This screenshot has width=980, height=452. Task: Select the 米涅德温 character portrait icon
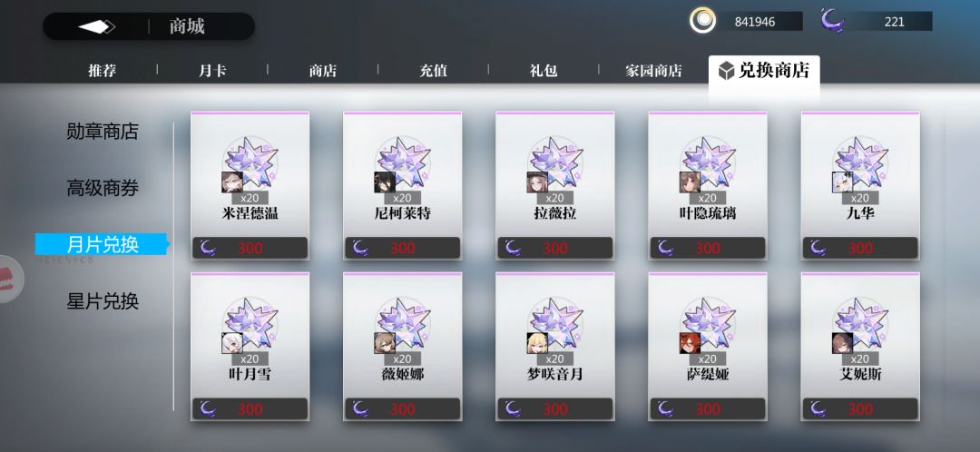pos(232,182)
